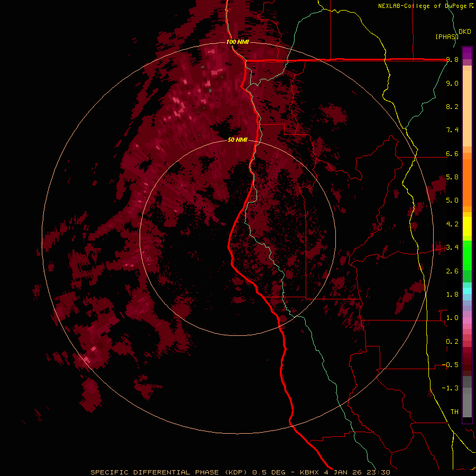Click the -1.3 scale value
476x476 pixels.
pos(450,388)
